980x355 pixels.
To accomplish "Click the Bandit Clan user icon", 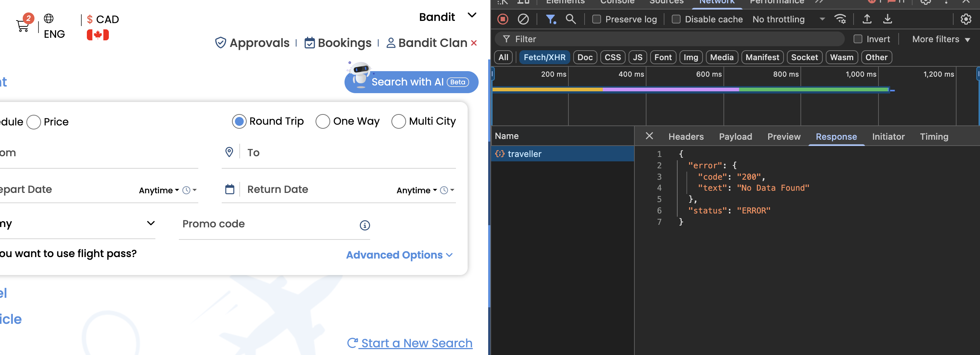I will [391, 43].
